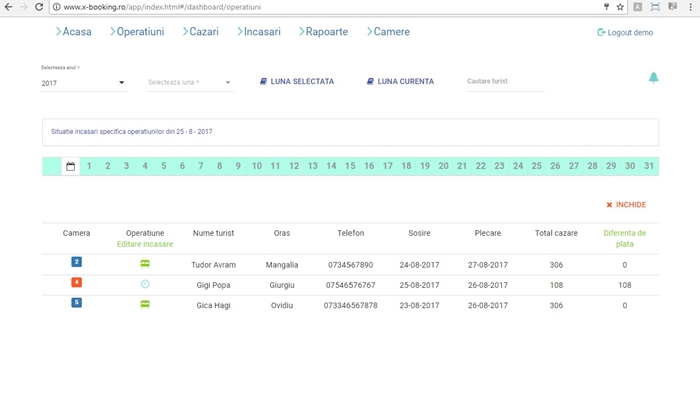Image resolution: width=700 pixels, height=401 pixels.
Task: Click the Cautare turist search field
Action: 504,82
